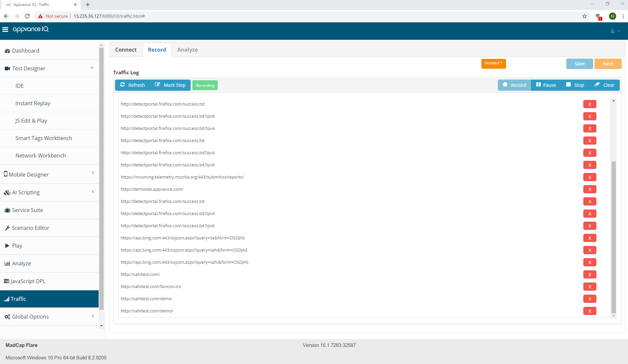Screen dimensions: 628x364
Task: Open the IDE page
Action: coord(49,86)
